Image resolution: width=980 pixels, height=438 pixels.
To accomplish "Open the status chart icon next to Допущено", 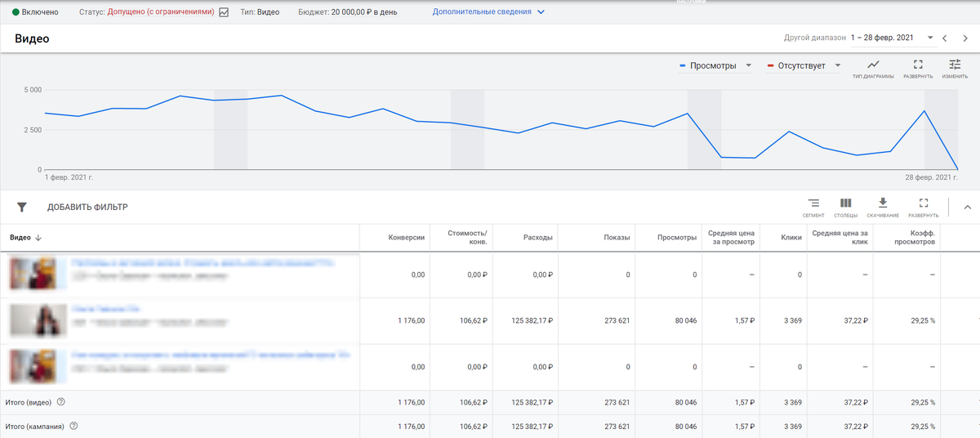I will click(224, 12).
